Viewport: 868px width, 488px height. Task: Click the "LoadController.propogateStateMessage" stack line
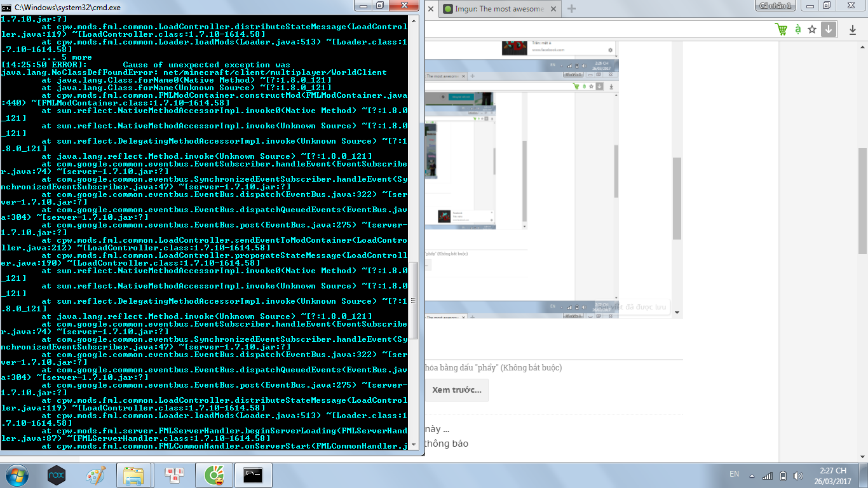tap(205, 259)
